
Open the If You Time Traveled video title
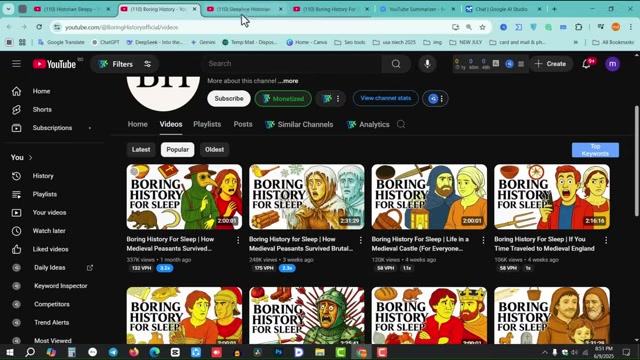(544, 244)
